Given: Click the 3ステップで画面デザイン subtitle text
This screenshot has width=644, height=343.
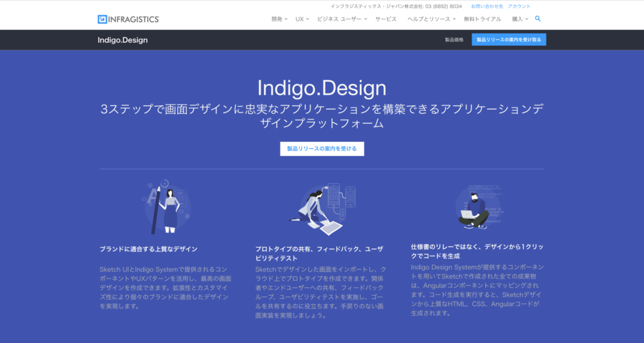Looking at the screenshot, I should click(322, 116).
